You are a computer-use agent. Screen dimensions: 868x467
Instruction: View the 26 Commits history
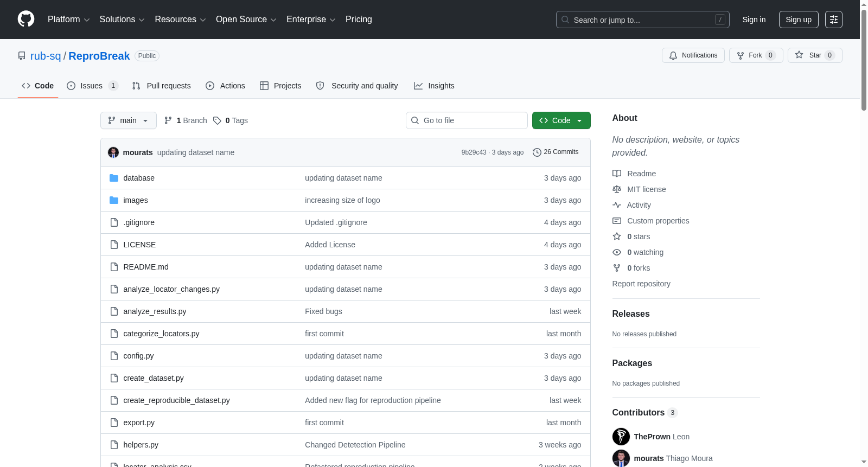(x=556, y=152)
